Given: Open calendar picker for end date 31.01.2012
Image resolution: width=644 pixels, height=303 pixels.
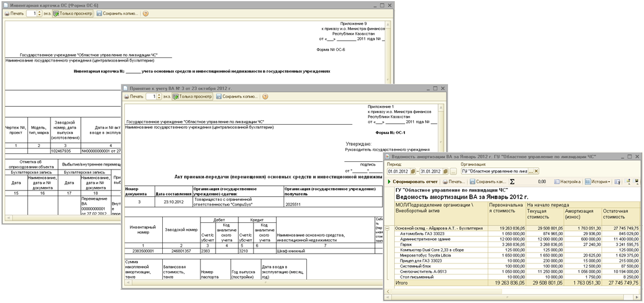Looking at the screenshot, I should click(x=446, y=171).
